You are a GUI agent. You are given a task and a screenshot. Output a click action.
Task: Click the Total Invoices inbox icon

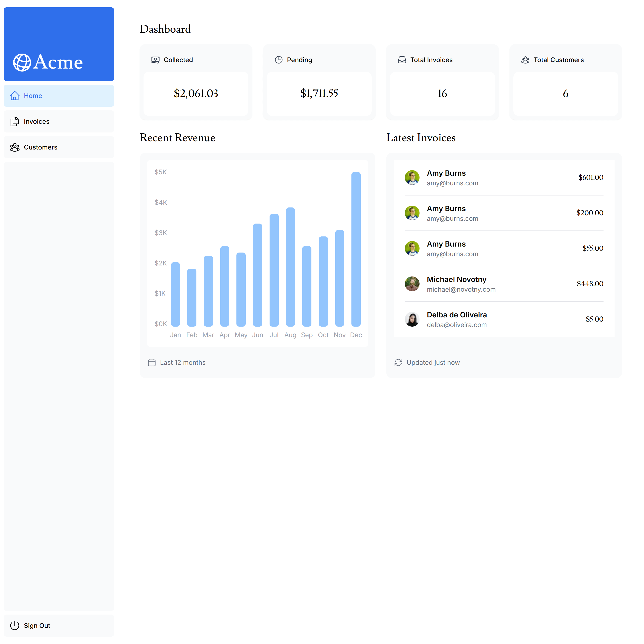pyautogui.click(x=402, y=60)
